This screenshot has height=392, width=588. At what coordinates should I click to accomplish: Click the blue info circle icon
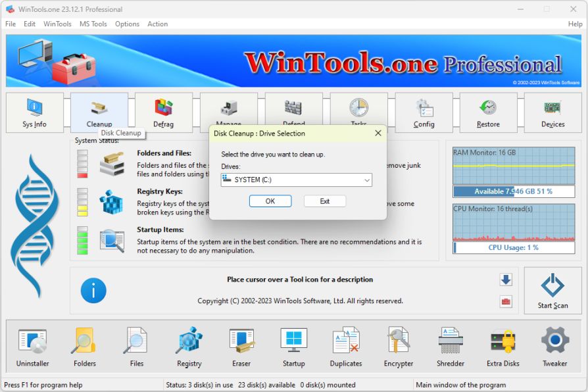click(93, 290)
